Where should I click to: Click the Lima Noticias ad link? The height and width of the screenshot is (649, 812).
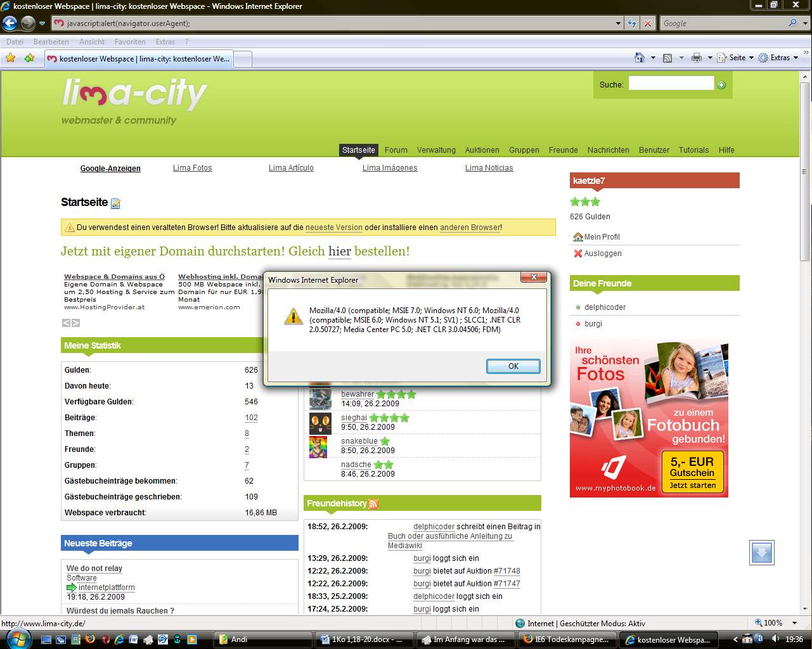click(489, 168)
